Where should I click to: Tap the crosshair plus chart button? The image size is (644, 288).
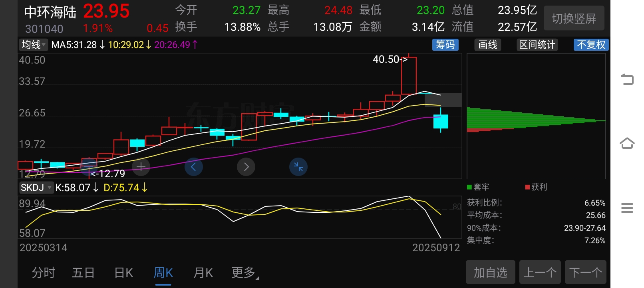[141, 167]
